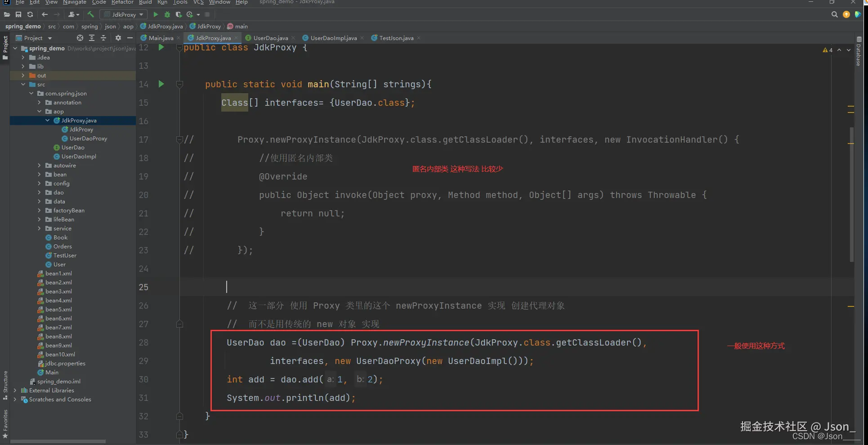868x445 pixels.
Task: Click the editor vertical scrollbar
Action: click(x=851, y=194)
